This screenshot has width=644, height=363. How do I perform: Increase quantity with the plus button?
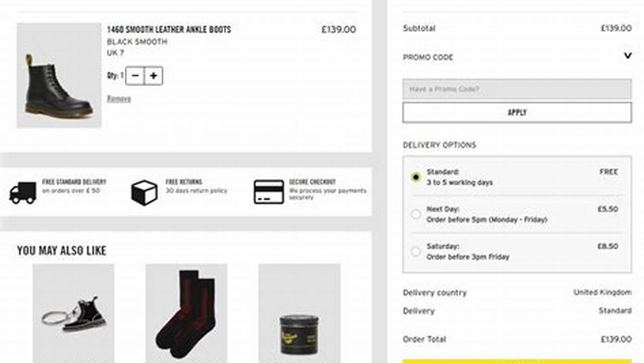(154, 76)
